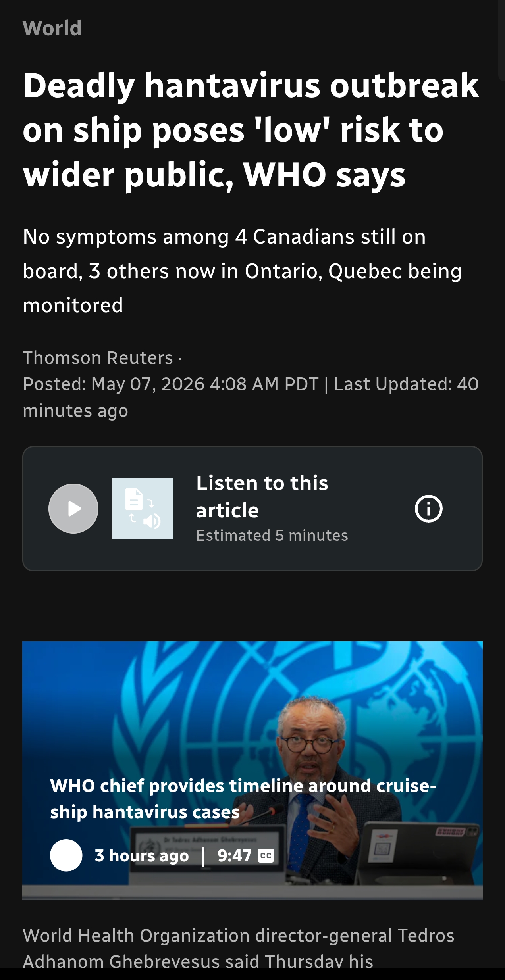Viewport: 505px width, 980px height.
Task: Tap the white play circle on the video
Action: [66, 855]
